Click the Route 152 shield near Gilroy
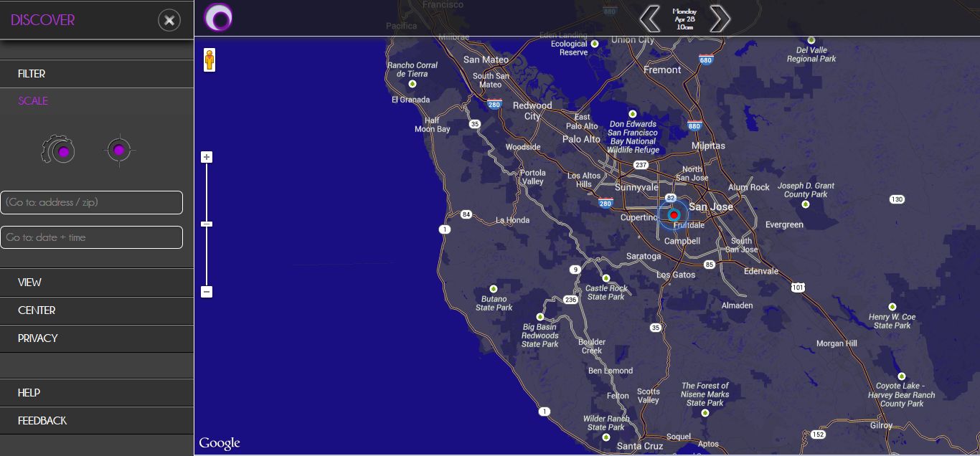Image resolution: width=980 pixels, height=456 pixels. [818, 434]
